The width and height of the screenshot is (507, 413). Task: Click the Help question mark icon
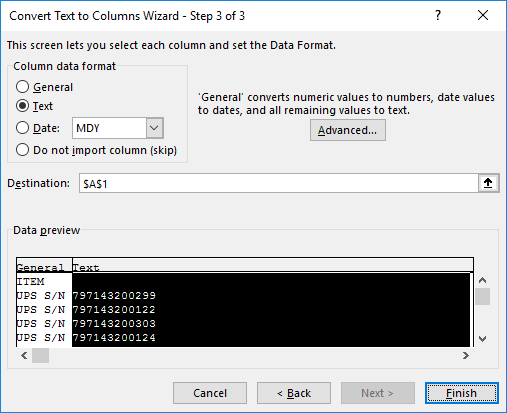[x=438, y=15]
